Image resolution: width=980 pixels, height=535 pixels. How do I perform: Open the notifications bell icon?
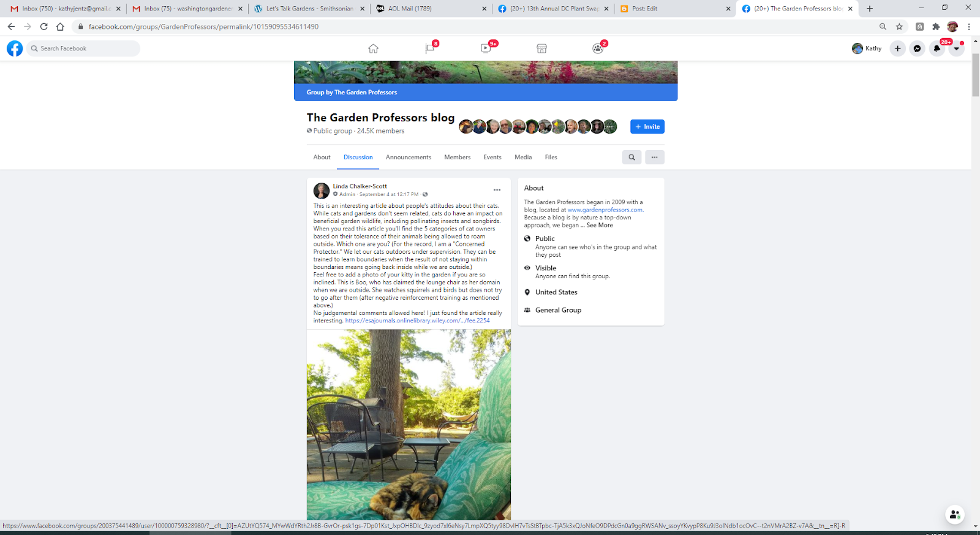click(937, 48)
